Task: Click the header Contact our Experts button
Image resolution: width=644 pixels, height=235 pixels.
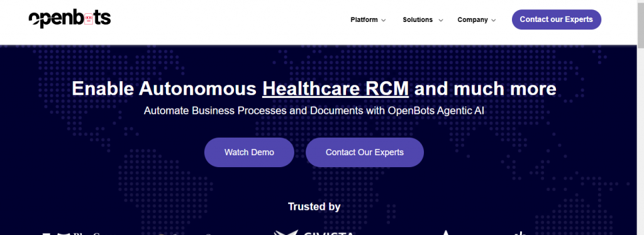Action: pyautogui.click(x=556, y=19)
